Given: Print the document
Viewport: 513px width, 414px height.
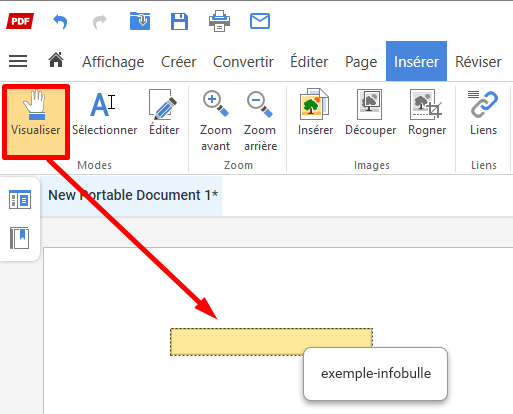Looking at the screenshot, I should tap(219, 21).
